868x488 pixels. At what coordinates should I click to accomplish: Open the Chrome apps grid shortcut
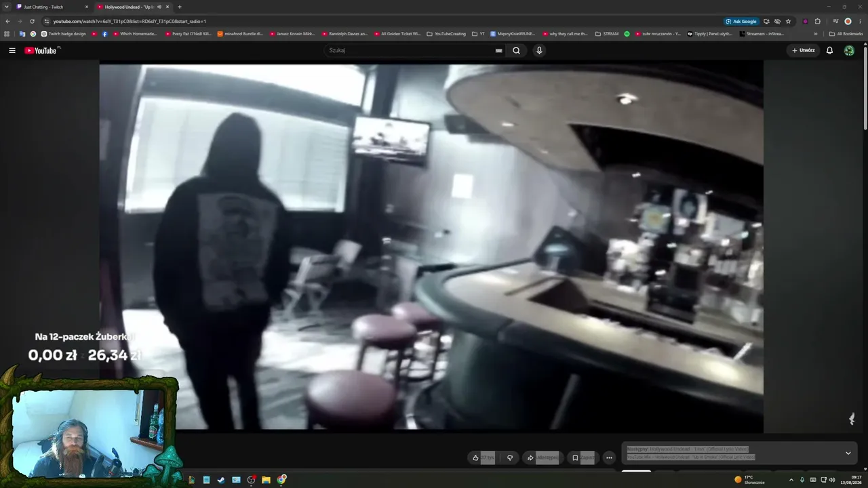click(7, 34)
